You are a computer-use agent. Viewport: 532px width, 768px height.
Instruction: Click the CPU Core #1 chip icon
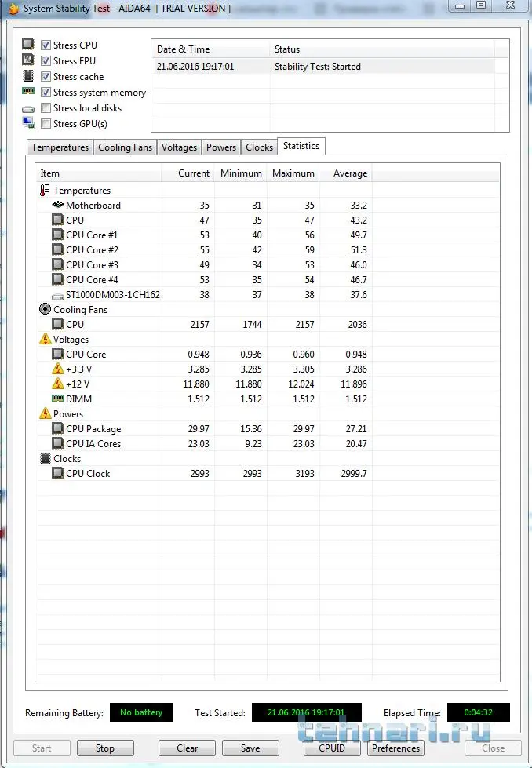(58, 235)
